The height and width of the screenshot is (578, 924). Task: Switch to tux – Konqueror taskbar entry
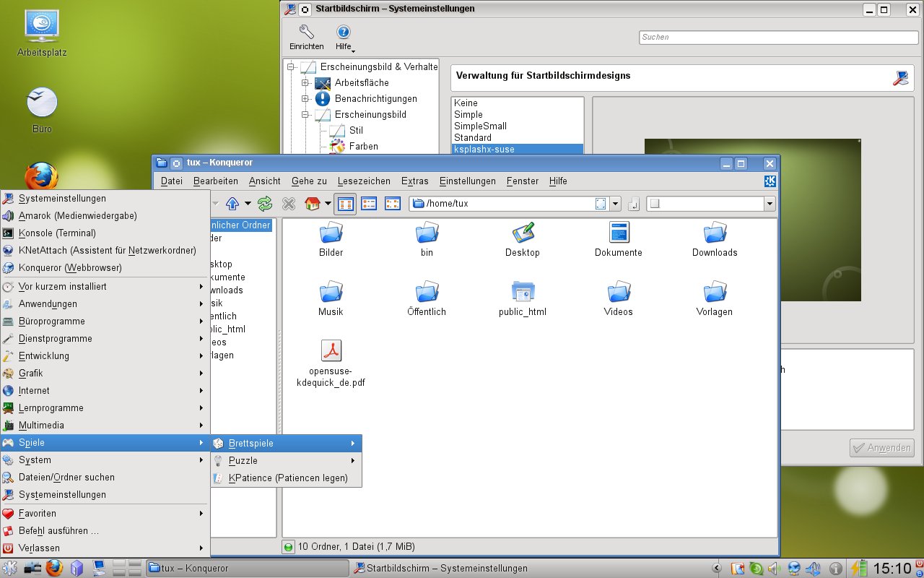247,568
